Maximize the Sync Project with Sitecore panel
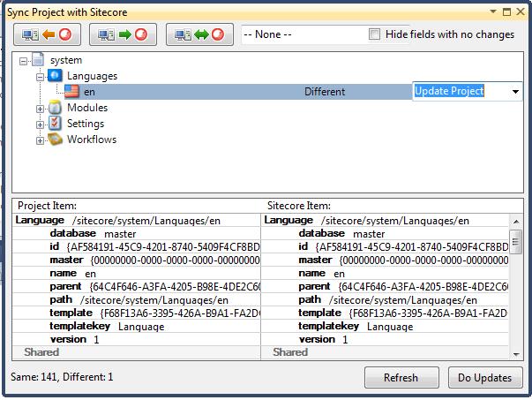Image resolution: width=532 pixels, height=400 pixels. click(506, 11)
